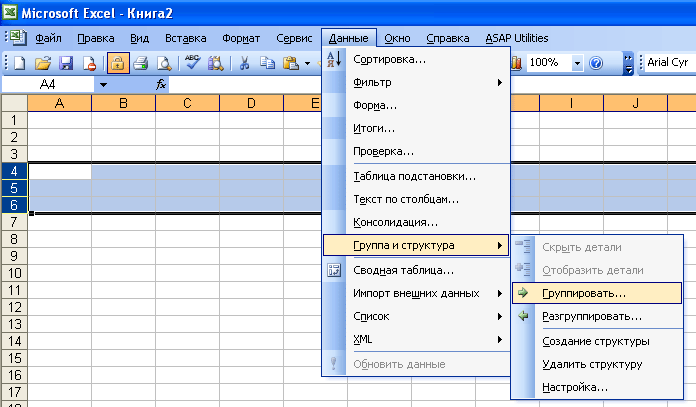Expand the Name Box dropdown next to A4

pos(103,84)
